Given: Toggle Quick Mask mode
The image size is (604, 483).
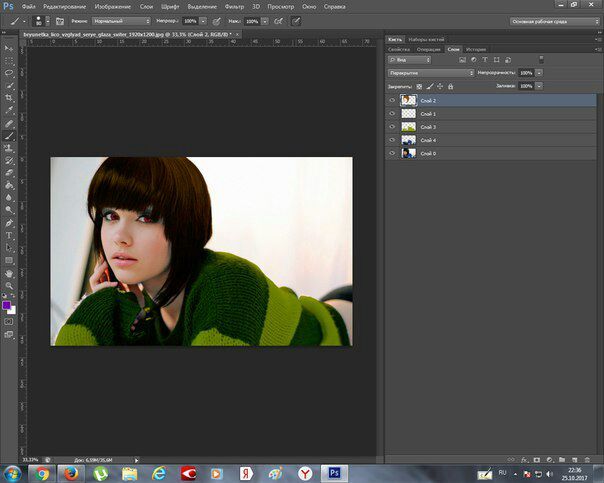Looking at the screenshot, I should pos(8,322).
